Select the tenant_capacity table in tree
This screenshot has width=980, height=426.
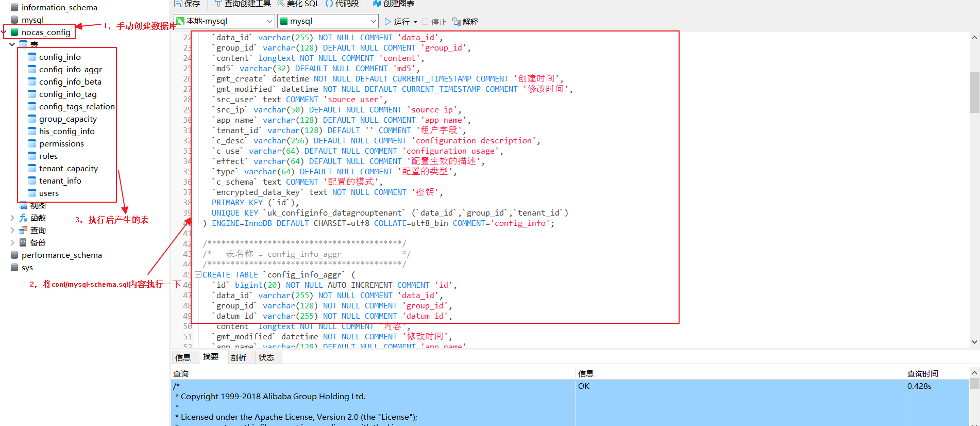click(x=68, y=169)
